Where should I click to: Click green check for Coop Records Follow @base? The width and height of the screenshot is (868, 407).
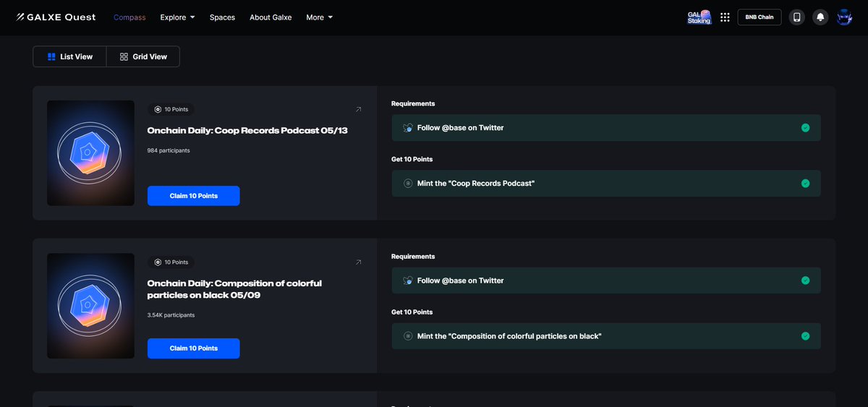(x=805, y=128)
